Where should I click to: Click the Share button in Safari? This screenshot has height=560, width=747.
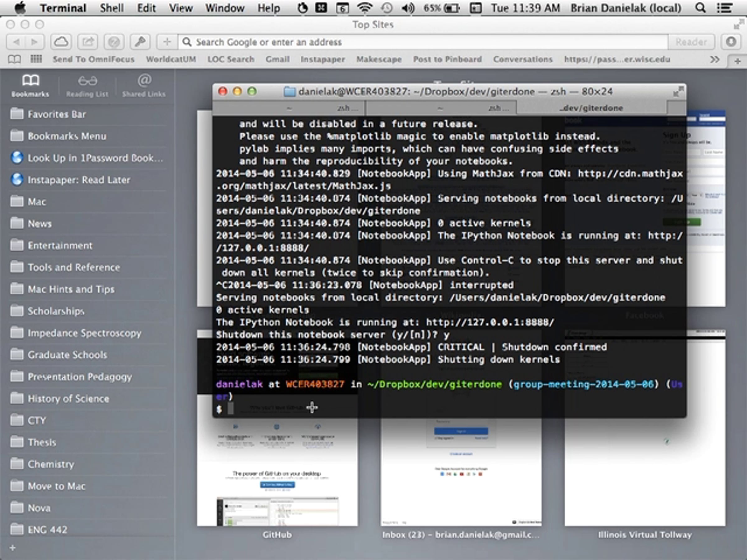point(87,42)
